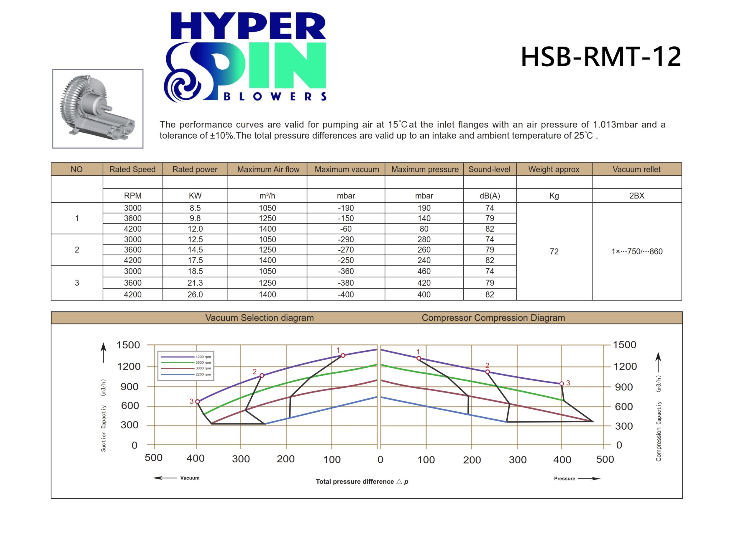The height and width of the screenshot is (560, 755).
Task: Click the Weight approx value 72 cell
Action: [x=554, y=251]
